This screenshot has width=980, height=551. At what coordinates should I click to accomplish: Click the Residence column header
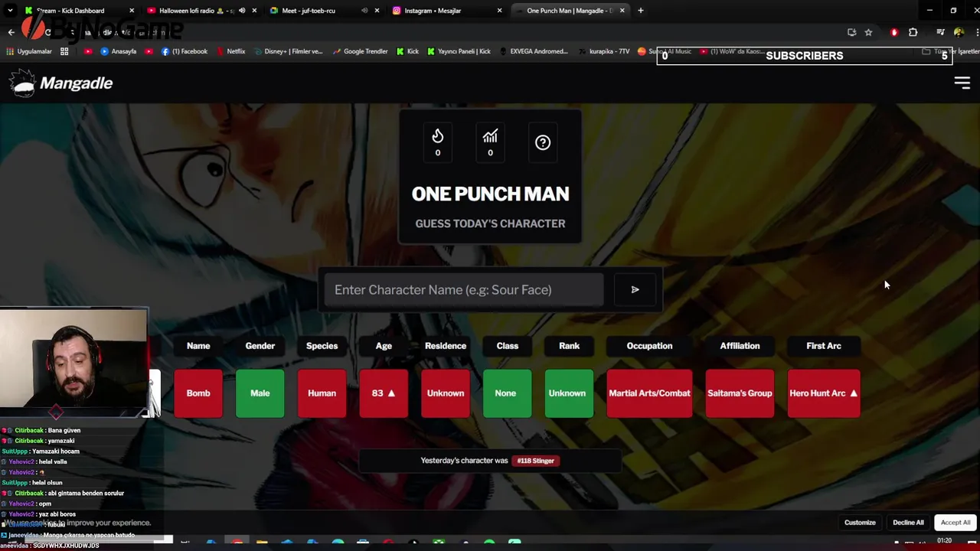pos(446,346)
